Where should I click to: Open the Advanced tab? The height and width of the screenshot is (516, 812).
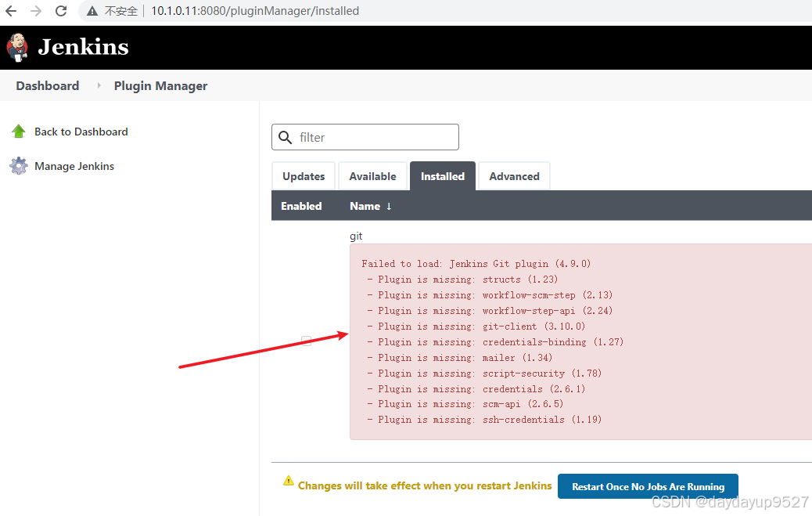[x=514, y=176]
